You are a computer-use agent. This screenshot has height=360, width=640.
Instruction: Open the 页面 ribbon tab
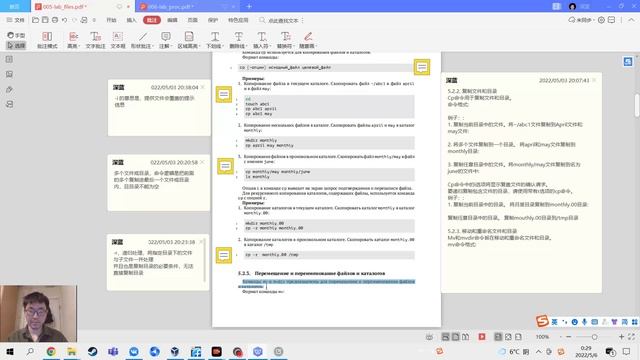coord(193,20)
